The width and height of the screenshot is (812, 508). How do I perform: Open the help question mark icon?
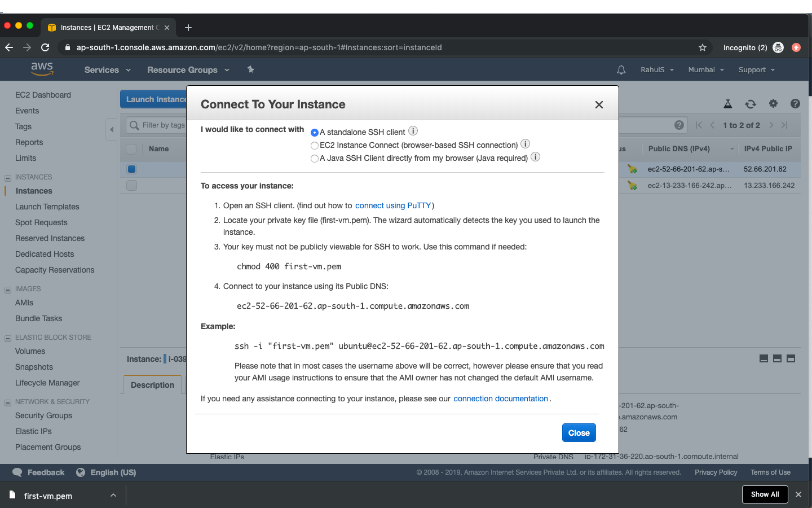(x=796, y=104)
